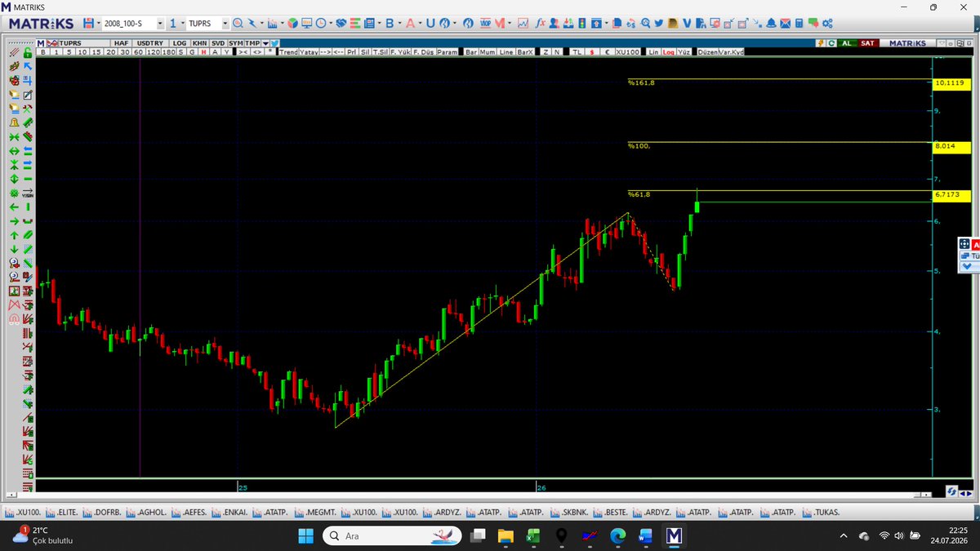
Task: Click the green AL buy button
Action: [x=847, y=42]
